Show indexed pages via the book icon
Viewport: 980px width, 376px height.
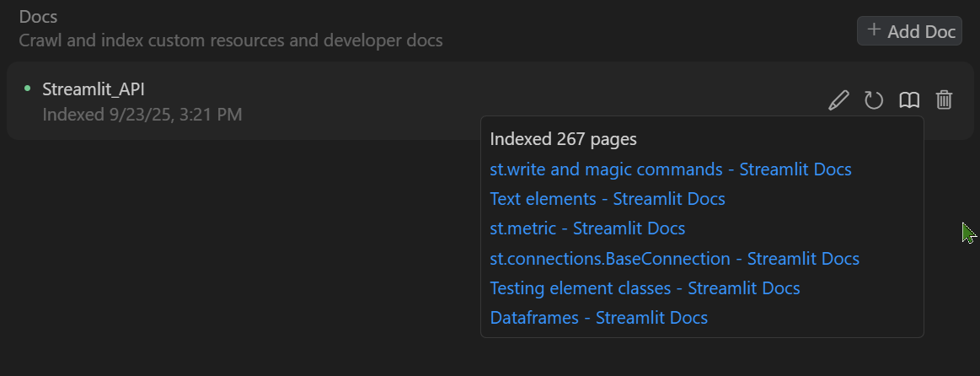coord(909,101)
